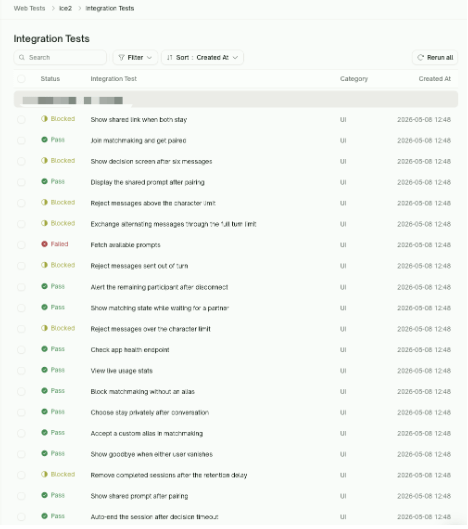Check the 'Join matchmaking and get paired' row
Image resolution: width=468 pixels, height=529 pixels.
(x=21, y=141)
